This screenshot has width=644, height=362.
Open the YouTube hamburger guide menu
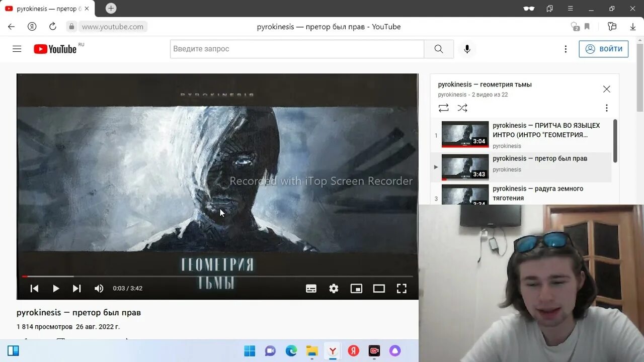point(17,49)
